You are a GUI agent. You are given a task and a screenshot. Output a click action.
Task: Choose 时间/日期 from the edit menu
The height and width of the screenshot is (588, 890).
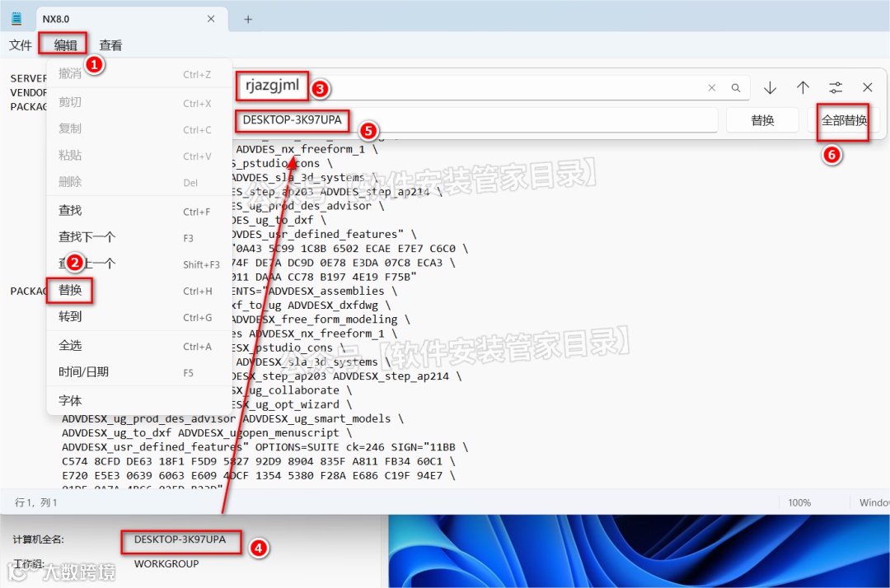[139, 372]
